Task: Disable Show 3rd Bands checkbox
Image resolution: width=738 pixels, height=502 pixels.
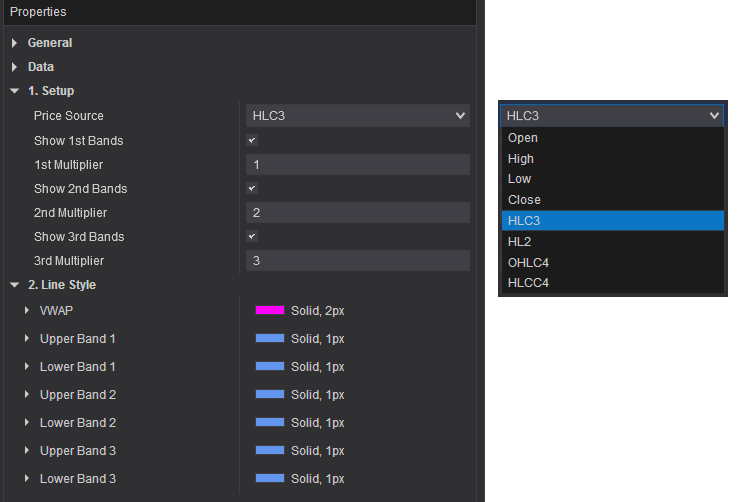Action: tap(252, 237)
